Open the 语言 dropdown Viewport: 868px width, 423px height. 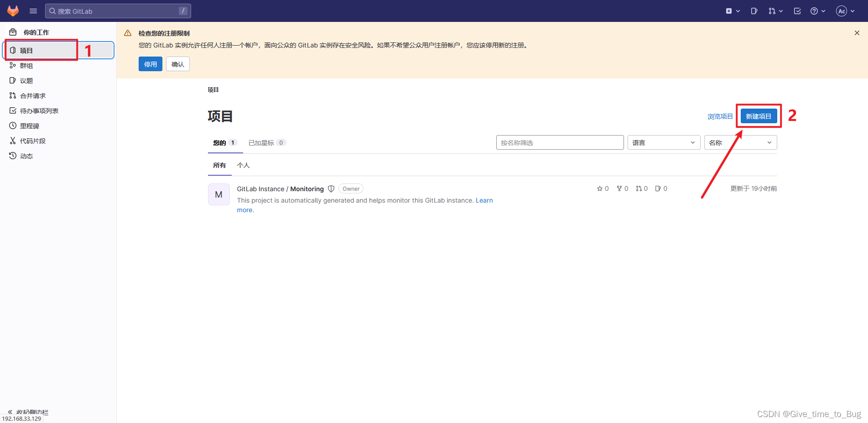664,142
